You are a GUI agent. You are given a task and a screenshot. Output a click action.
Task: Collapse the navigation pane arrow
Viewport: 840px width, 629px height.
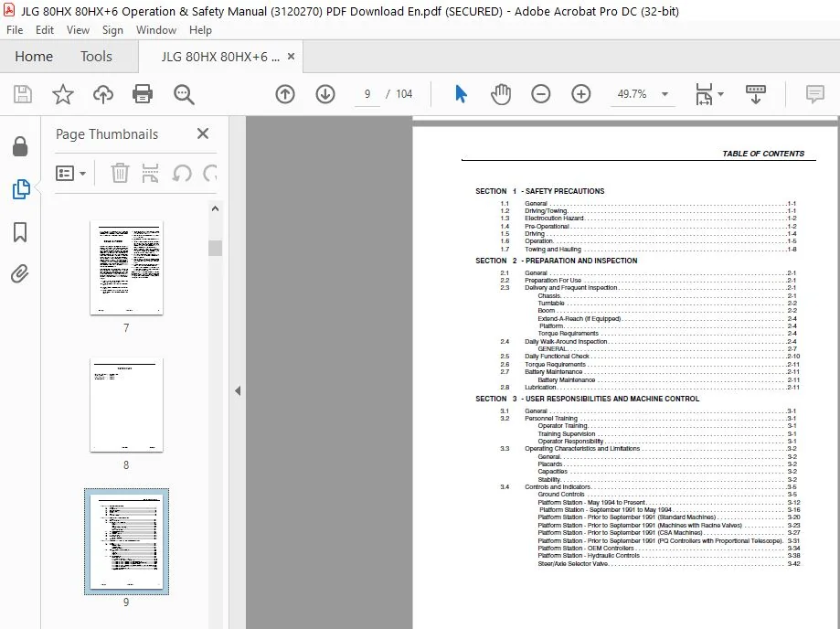[x=238, y=390]
